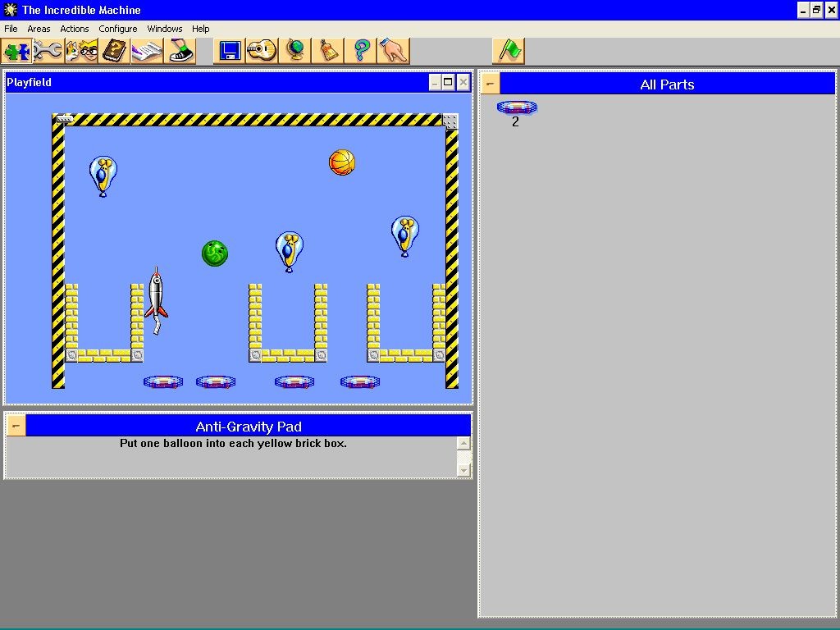The height and width of the screenshot is (630, 840).
Task: Click the app icon in the title bar
Action: tap(11, 10)
